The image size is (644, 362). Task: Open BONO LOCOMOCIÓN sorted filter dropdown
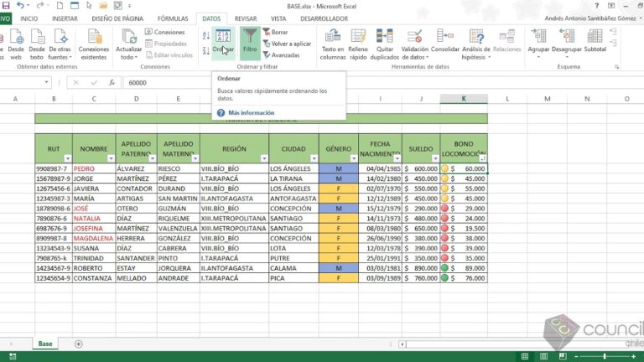click(483, 158)
